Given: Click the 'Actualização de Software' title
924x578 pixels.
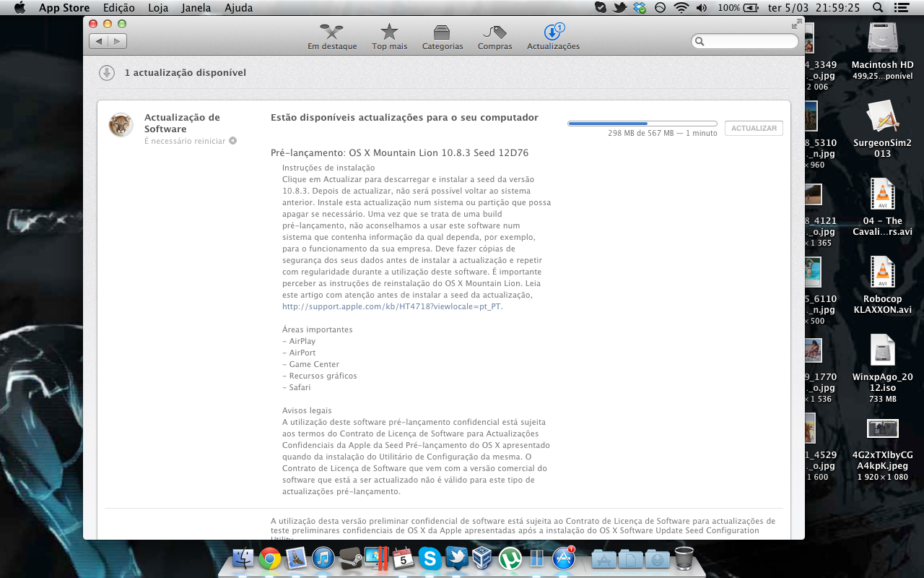Looking at the screenshot, I should click(182, 123).
